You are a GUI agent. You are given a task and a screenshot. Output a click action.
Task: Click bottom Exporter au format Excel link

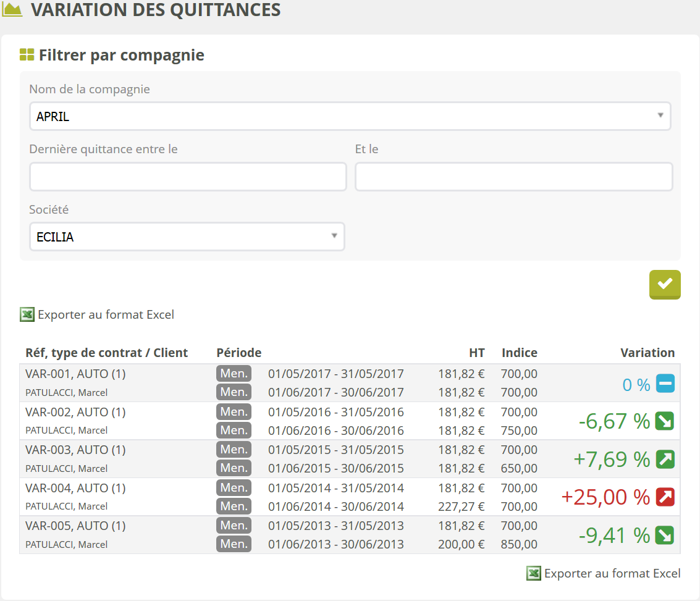612,573
